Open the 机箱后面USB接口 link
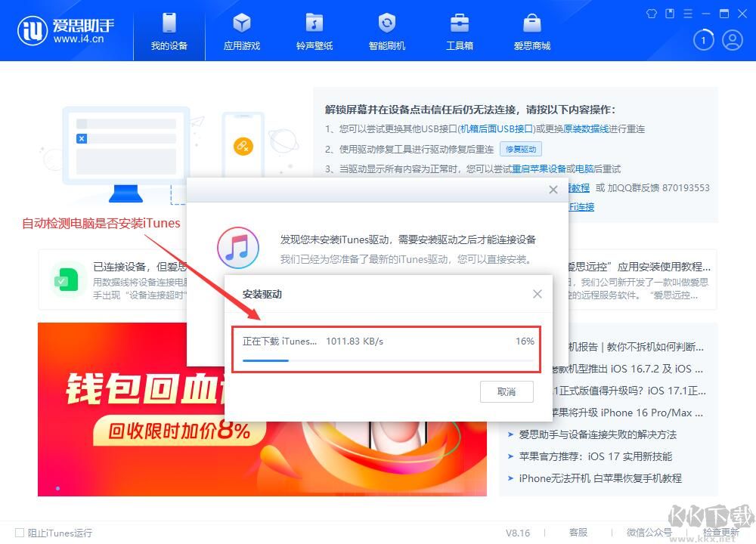The image size is (756, 544). point(497,129)
